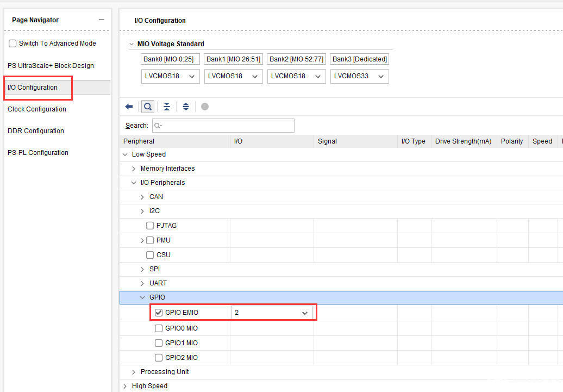Expand the UART peripheral node
Screen dimensions: 563x392
point(142,283)
